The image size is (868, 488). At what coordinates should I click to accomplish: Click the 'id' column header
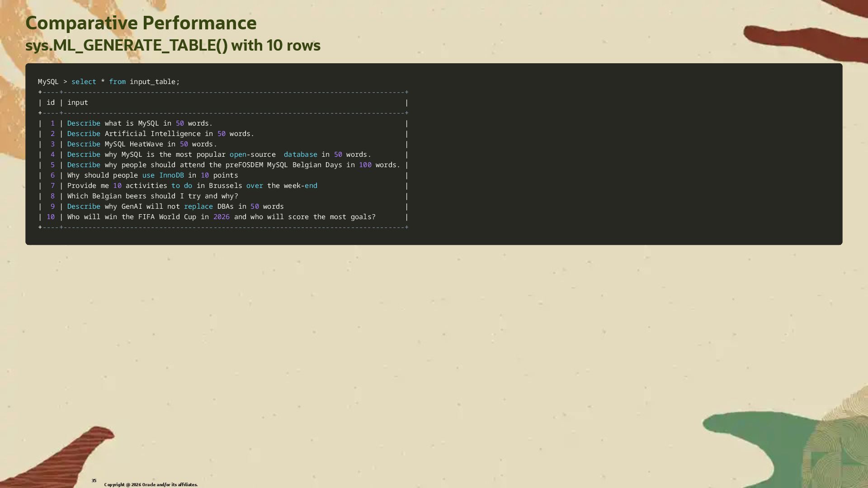(50, 103)
